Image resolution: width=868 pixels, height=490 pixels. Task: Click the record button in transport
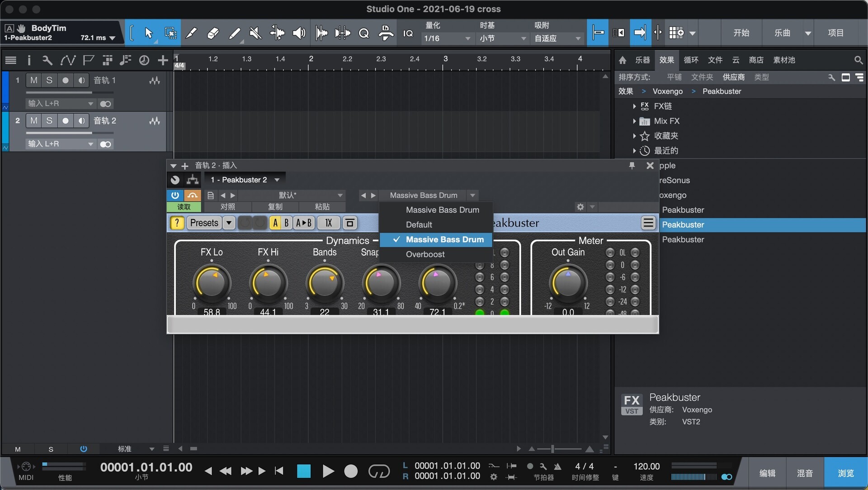[351, 471]
